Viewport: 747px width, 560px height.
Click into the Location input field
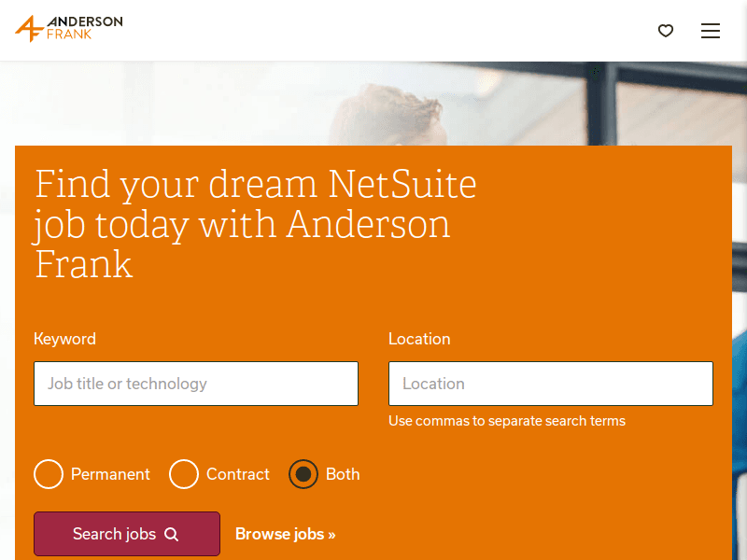pos(551,384)
